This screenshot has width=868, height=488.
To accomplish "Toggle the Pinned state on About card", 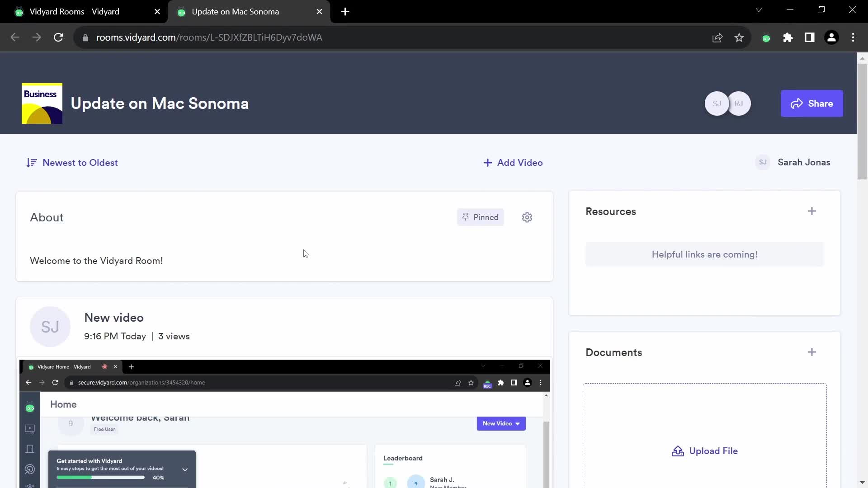I will (x=481, y=217).
